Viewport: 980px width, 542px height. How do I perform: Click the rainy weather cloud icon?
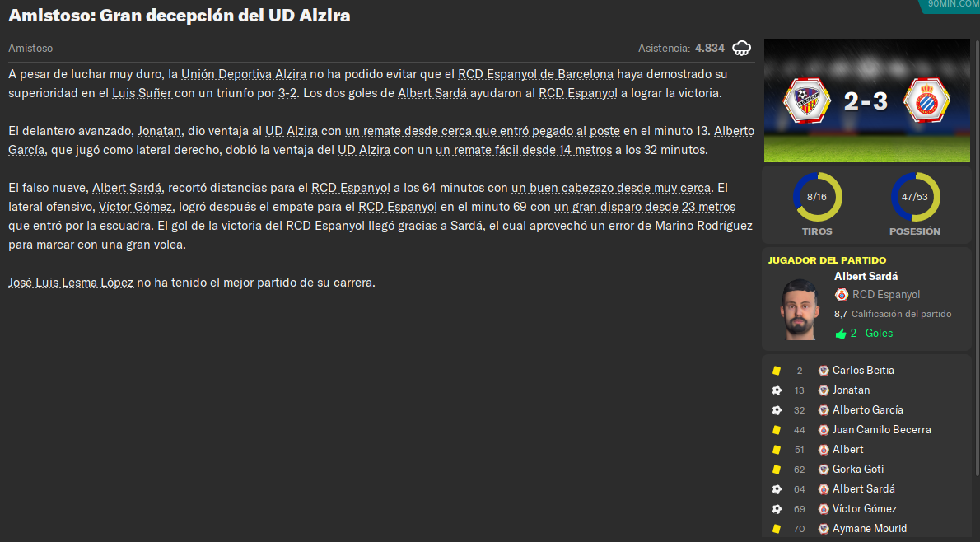coord(741,48)
